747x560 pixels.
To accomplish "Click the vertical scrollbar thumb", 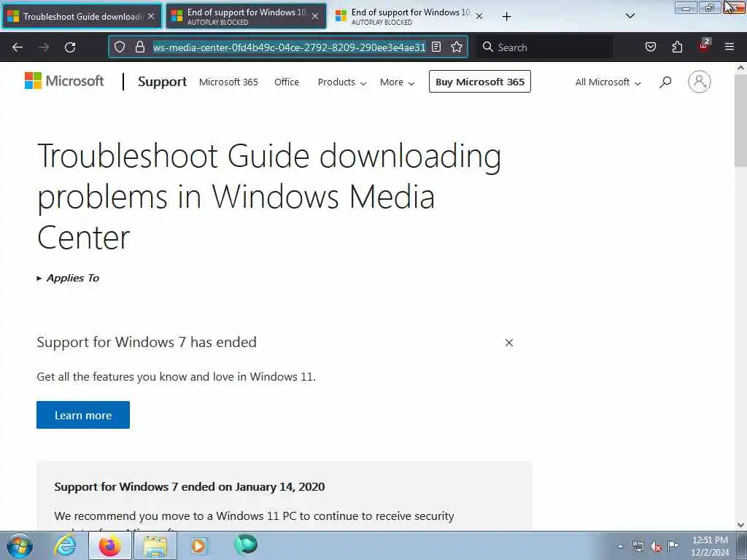I will [740, 120].
